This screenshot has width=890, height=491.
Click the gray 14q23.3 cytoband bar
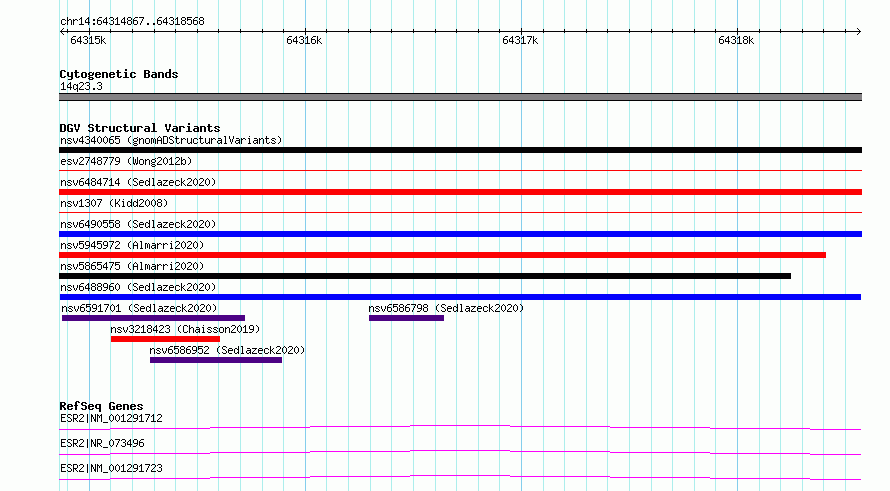[460, 97]
